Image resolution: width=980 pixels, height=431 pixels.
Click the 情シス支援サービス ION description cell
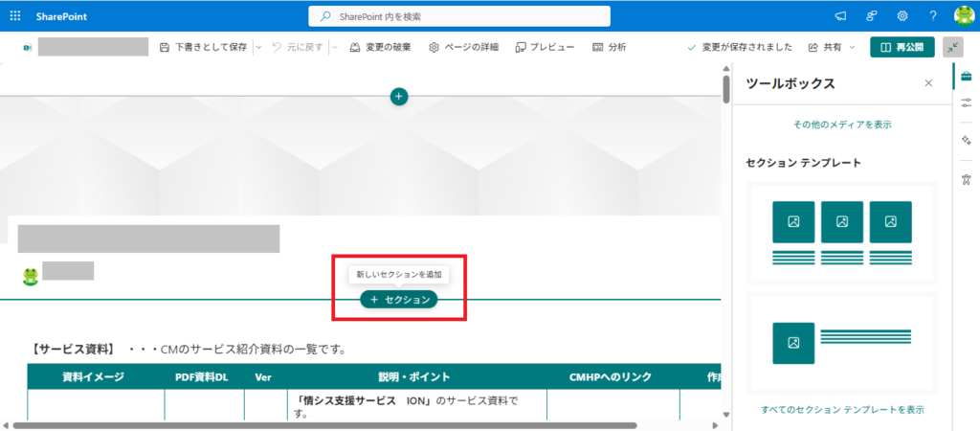(x=415, y=405)
